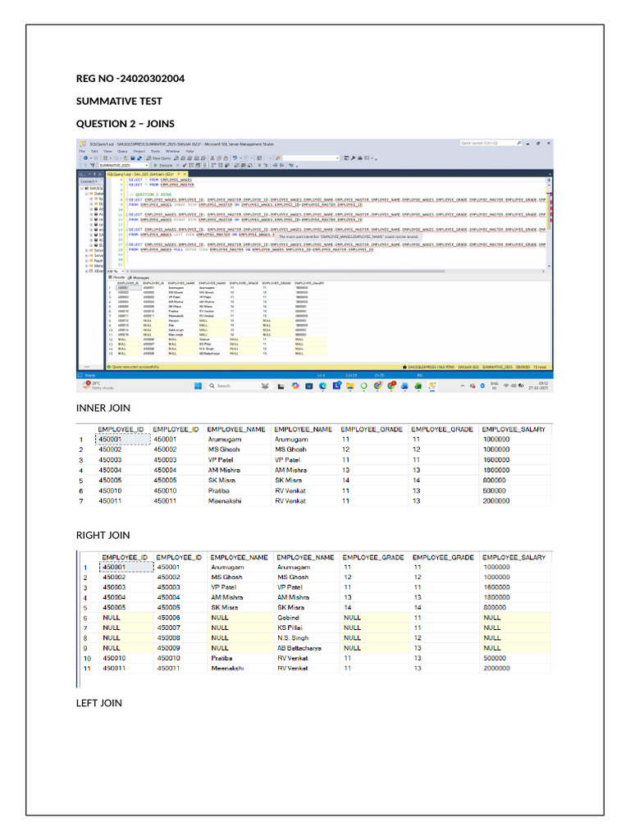
Task: Click the New Query toolbar button
Action: coord(159,158)
